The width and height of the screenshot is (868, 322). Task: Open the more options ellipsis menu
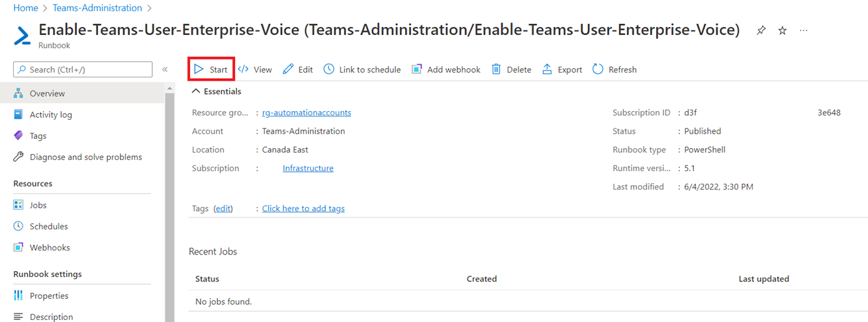(x=803, y=30)
